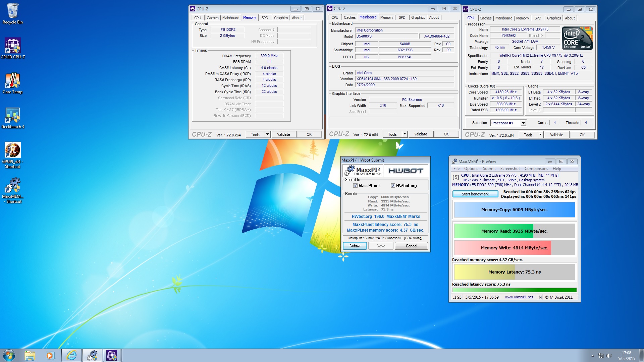This screenshot has height=362, width=644.
Task: Click the taskbar clock and date
Action: [x=626, y=356]
